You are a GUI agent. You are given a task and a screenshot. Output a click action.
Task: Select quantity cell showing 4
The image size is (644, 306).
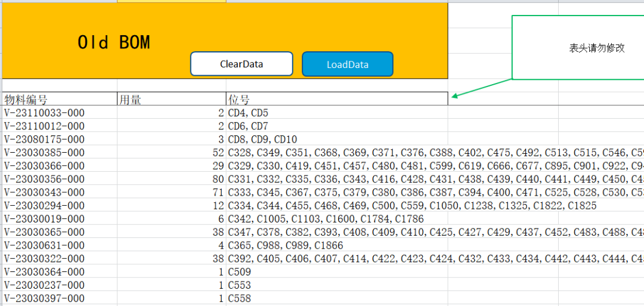pos(172,245)
